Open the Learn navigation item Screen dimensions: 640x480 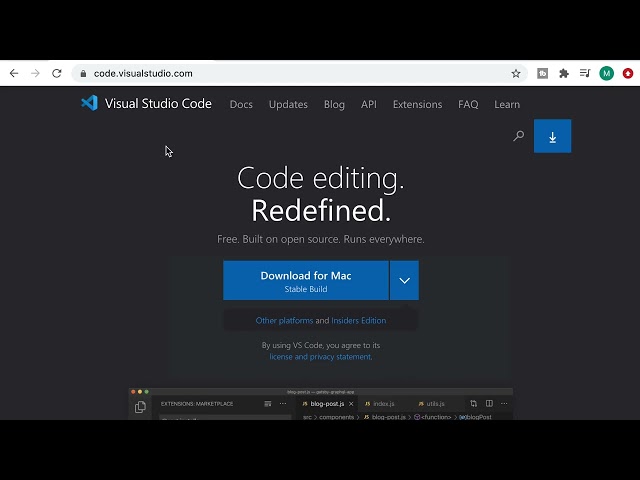[507, 104]
